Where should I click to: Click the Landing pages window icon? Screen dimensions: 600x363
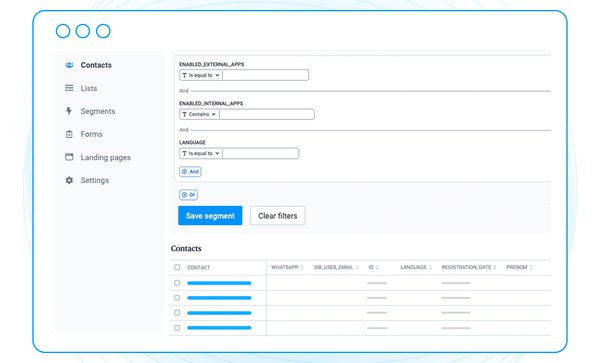tap(69, 157)
